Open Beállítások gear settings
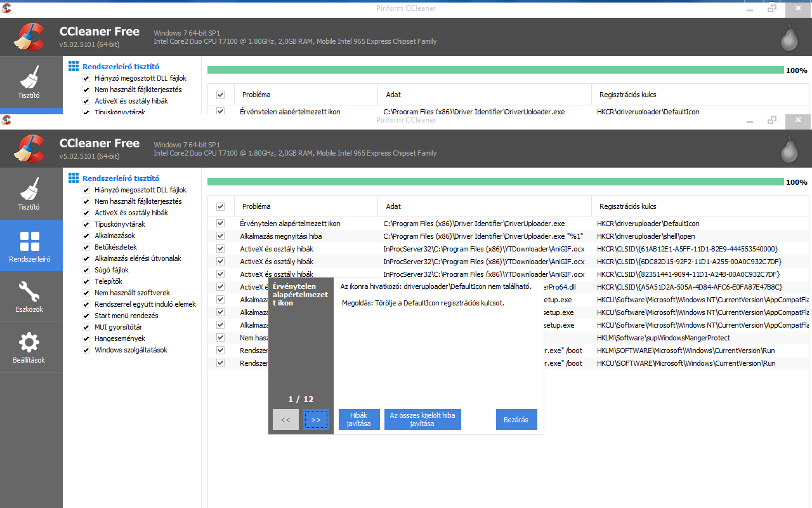Image resolution: width=812 pixels, height=508 pixels. (29, 347)
